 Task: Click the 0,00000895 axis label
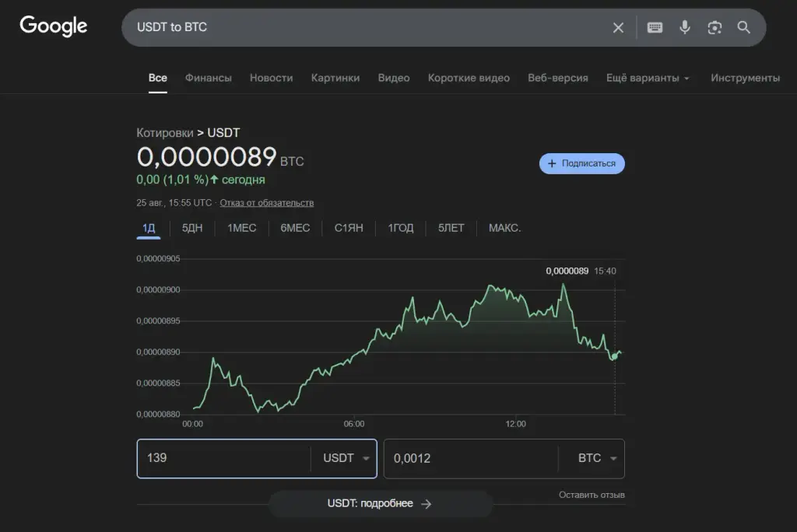158,321
